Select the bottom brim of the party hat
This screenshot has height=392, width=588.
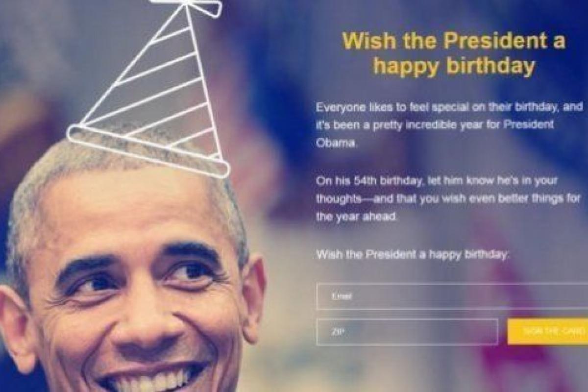coord(148,151)
